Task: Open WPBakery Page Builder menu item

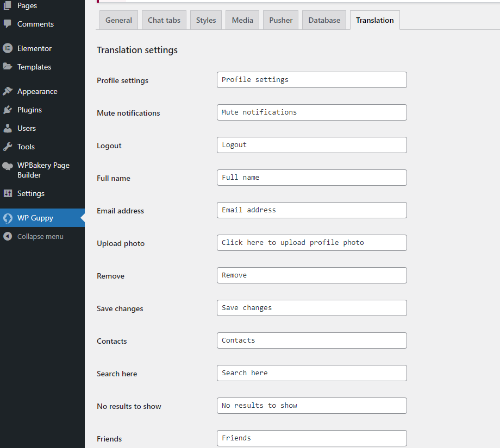Action: pyautogui.click(x=43, y=170)
